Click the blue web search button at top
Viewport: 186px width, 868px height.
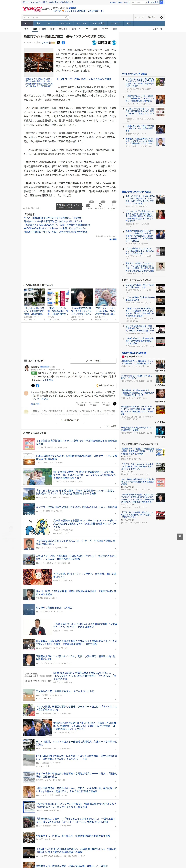tap(161, 2)
